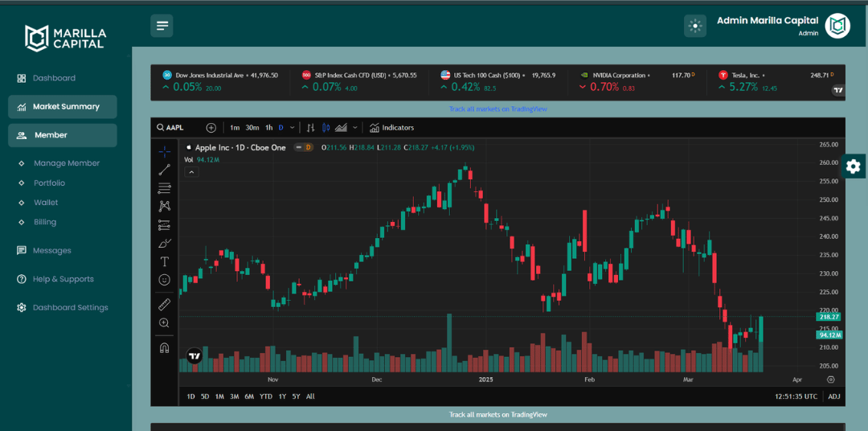Open Help & Supports in the sidebar
This screenshot has width=868, height=431.
click(63, 279)
